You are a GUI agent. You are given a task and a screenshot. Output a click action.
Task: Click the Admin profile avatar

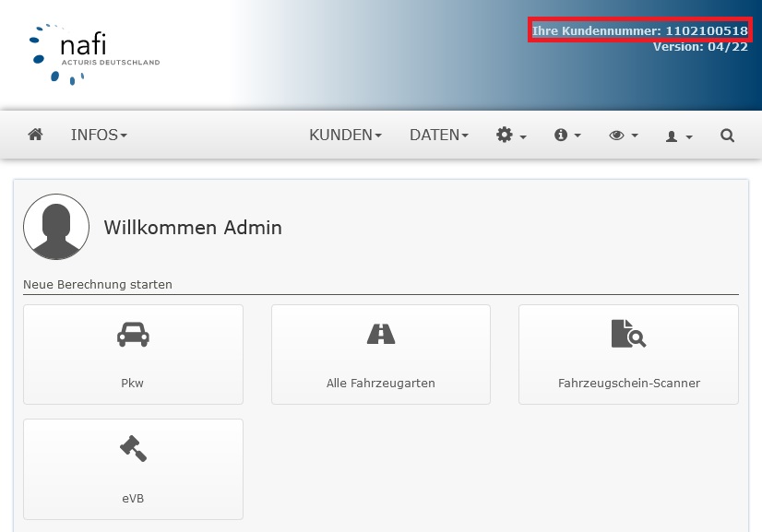point(56,227)
